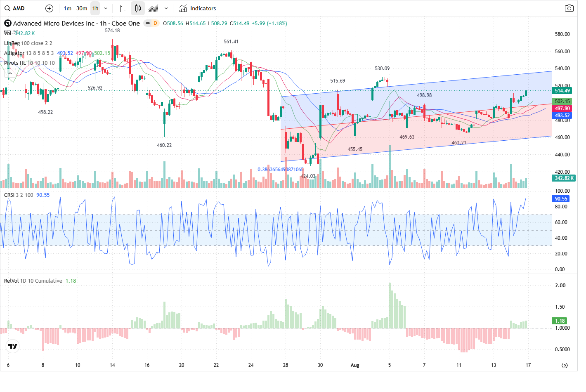Image resolution: width=586 pixels, height=392 pixels.
Task: Choose the Area chart style icon
Action: tap(154, 8)
